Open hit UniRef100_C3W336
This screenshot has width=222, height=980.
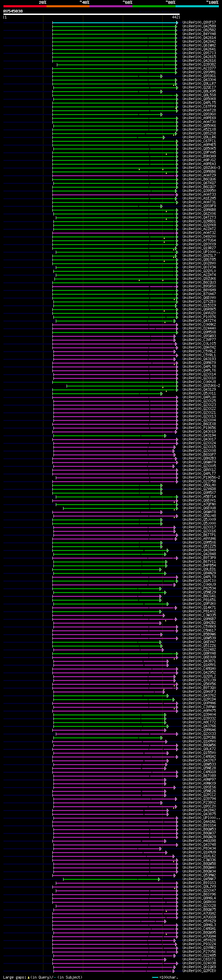point(199,860)
